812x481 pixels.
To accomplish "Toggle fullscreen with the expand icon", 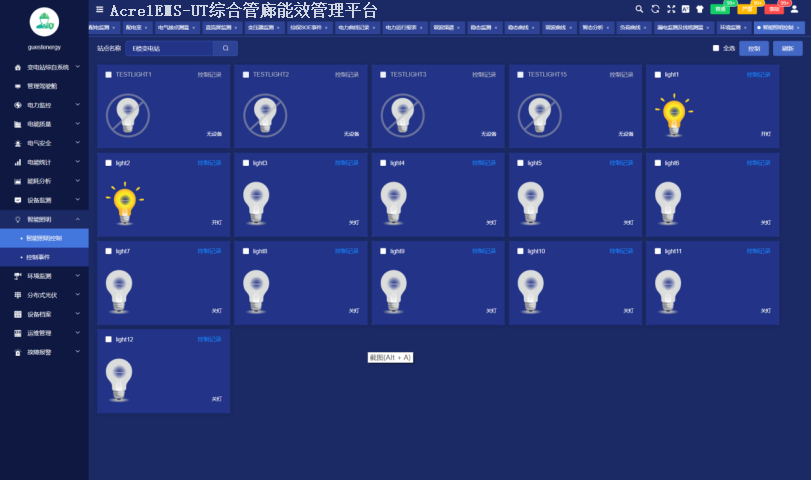I will [670, 9].
